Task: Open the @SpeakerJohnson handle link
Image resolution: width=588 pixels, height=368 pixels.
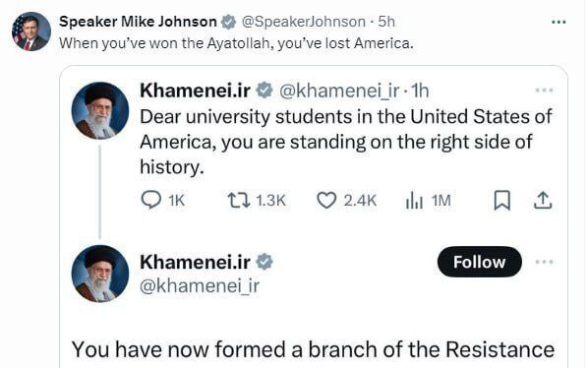Action: [x=304, y=22]
